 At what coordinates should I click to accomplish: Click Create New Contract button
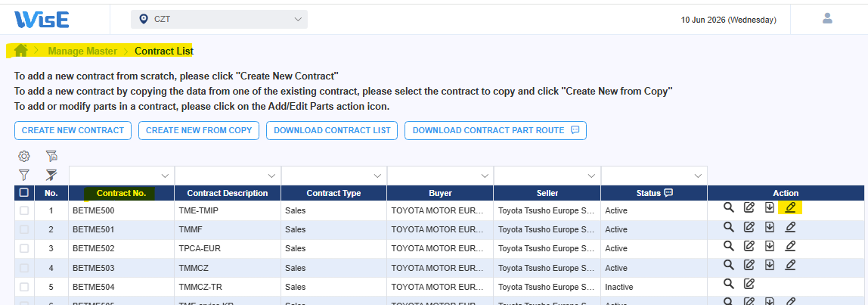pos(73,130)
